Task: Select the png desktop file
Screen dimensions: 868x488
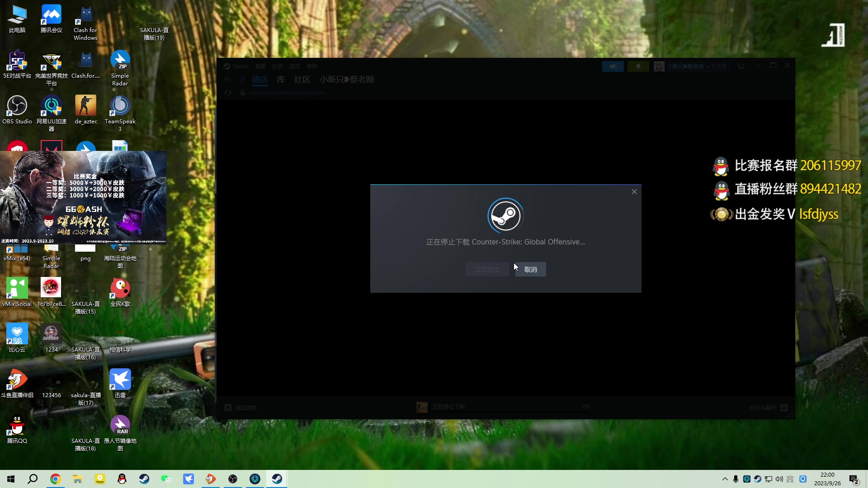Action: (x=85, y=253)
